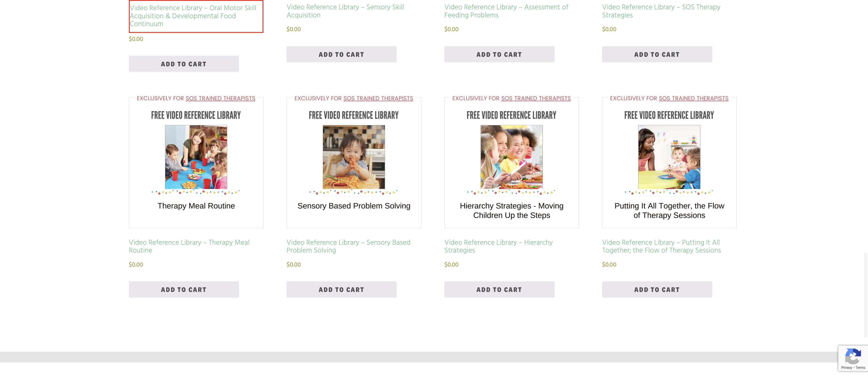
Task: Add Putting It All Together to cart
Action: pyautogui.click(x=657, y=289)
